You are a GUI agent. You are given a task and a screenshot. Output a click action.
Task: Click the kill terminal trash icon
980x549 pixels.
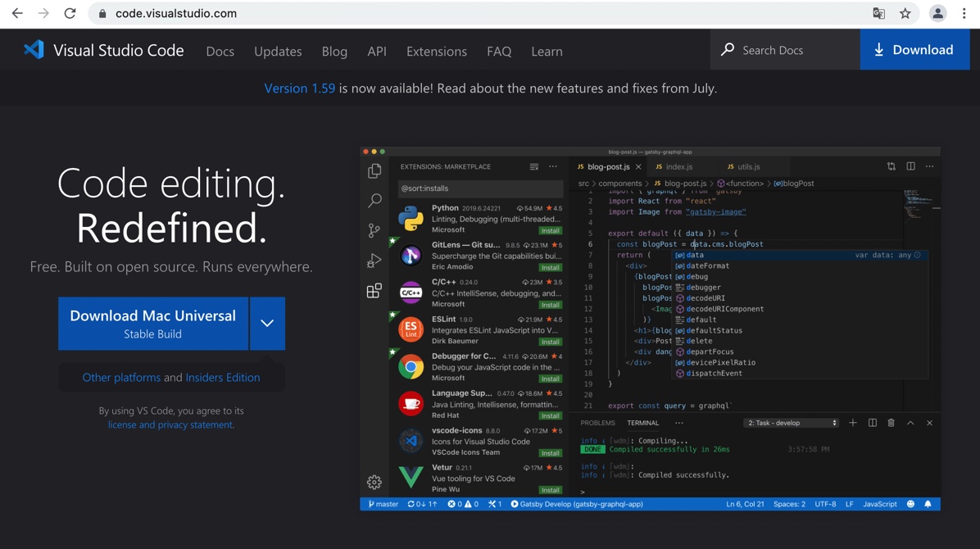pos(892,423)
